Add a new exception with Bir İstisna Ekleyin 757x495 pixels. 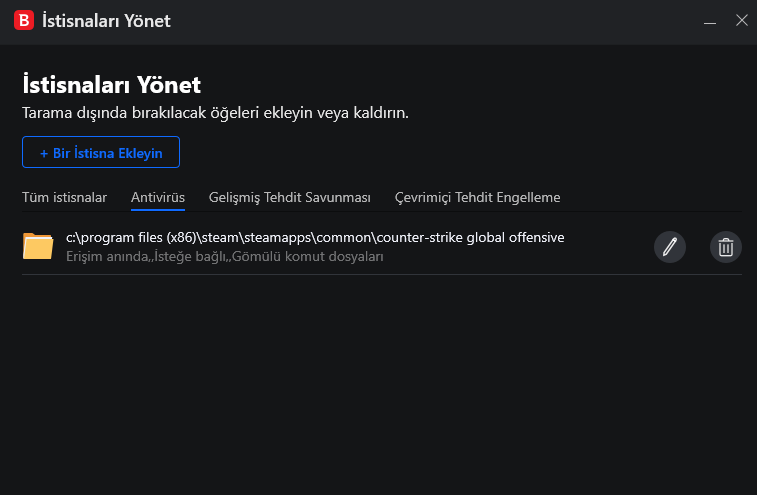coord(101,152)
